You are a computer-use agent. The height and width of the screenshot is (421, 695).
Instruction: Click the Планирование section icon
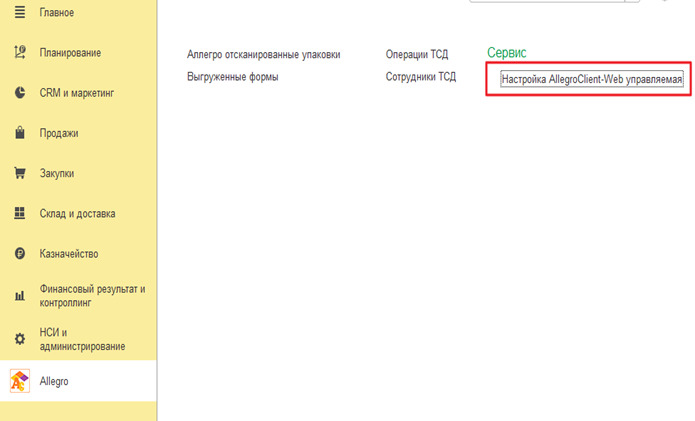[20, 52]
